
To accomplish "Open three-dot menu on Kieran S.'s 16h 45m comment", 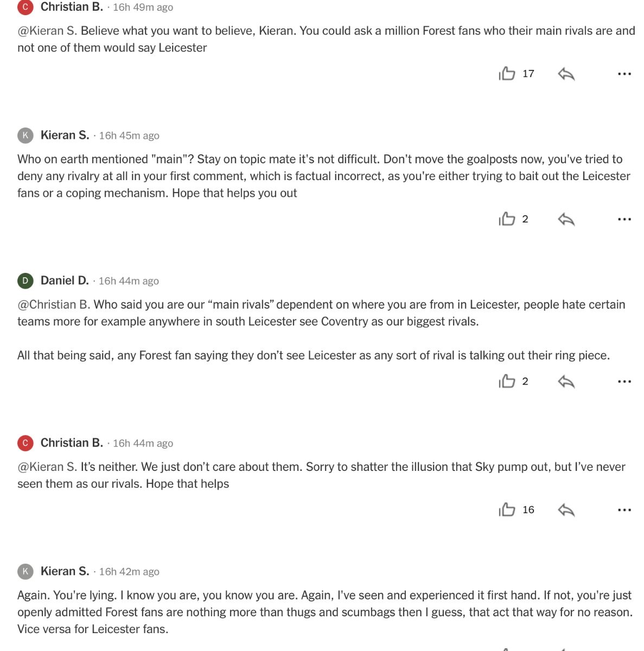I will tap(624, 219).
